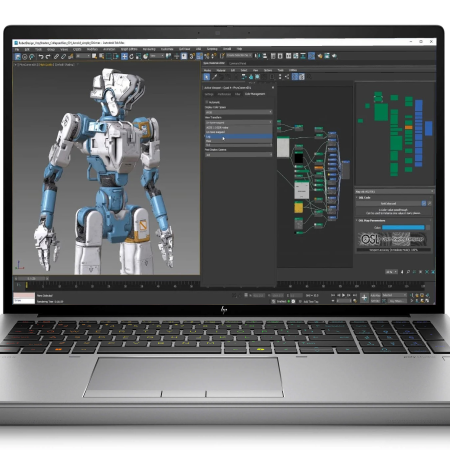Click the PhysCamera viewport label
Image resolution: width=450 pixels, height=450 pixels.
pyautogui.click(x=28, y=64)
